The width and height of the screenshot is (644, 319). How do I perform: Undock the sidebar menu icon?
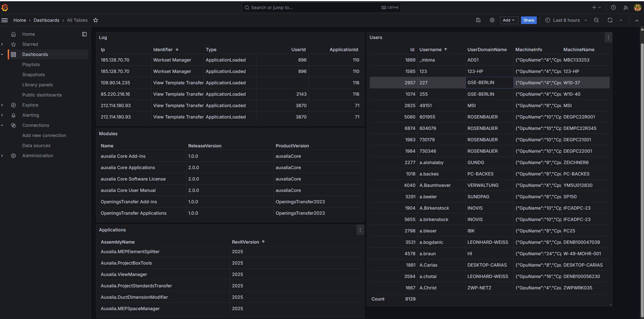[x=84, y=34]
